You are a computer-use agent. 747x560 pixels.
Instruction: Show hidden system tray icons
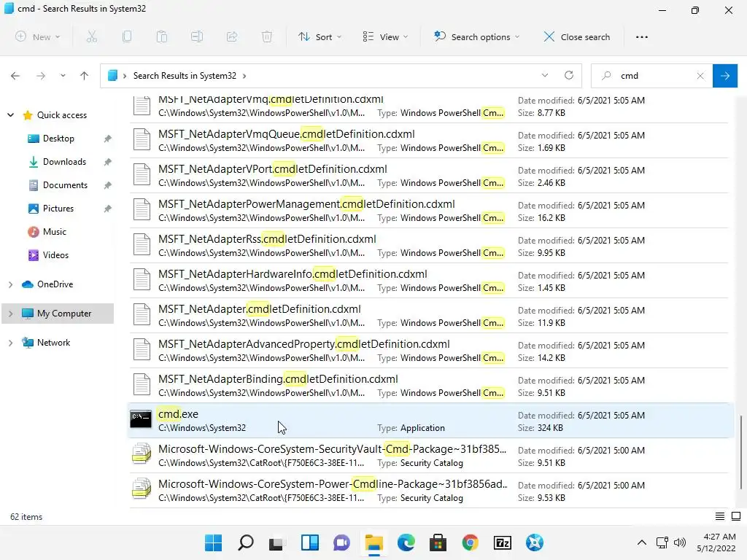click(x=642, y=542)
